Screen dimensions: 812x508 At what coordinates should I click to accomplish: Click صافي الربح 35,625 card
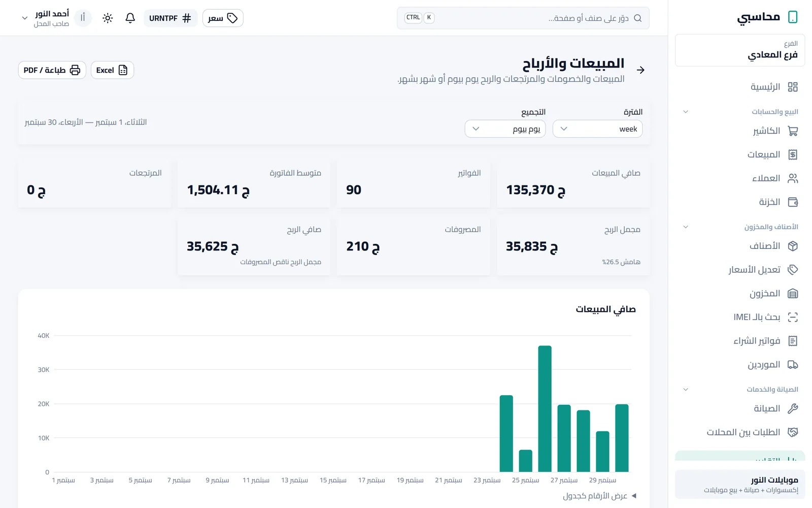point(254,247)
